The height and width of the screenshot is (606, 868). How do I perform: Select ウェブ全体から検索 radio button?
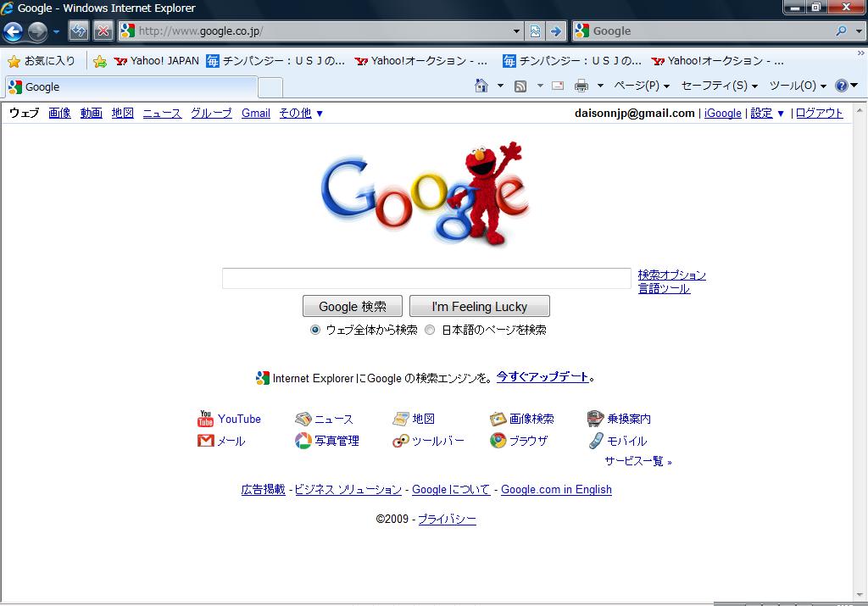coord(315,330)
